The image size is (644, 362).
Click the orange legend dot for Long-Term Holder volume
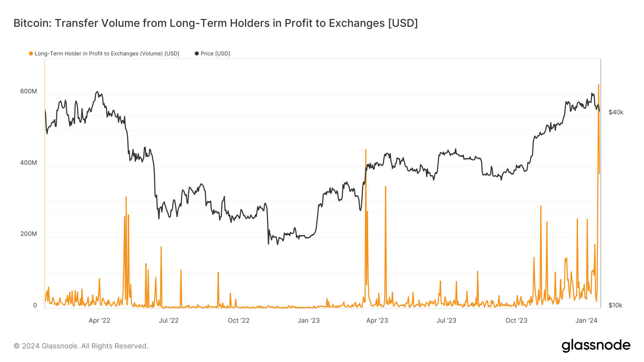31,54
